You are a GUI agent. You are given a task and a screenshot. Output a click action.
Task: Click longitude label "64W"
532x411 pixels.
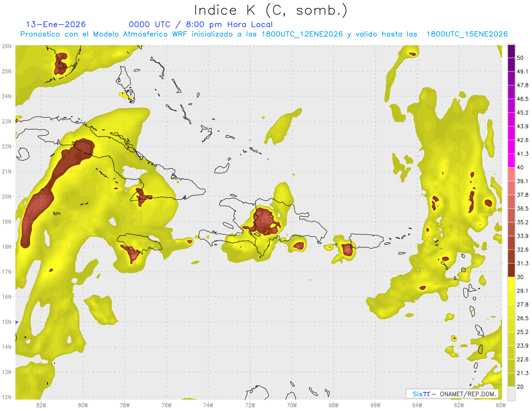tap(417, 405)
